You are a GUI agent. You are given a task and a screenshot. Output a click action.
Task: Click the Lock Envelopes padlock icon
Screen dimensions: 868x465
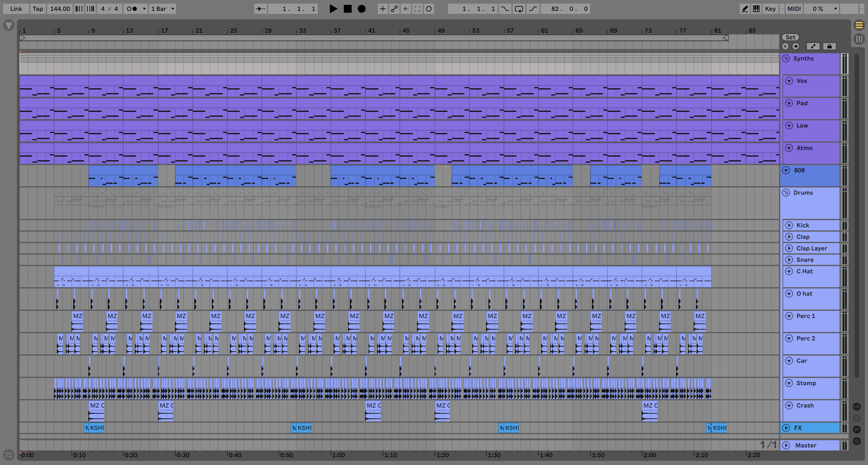click(829, 46)
